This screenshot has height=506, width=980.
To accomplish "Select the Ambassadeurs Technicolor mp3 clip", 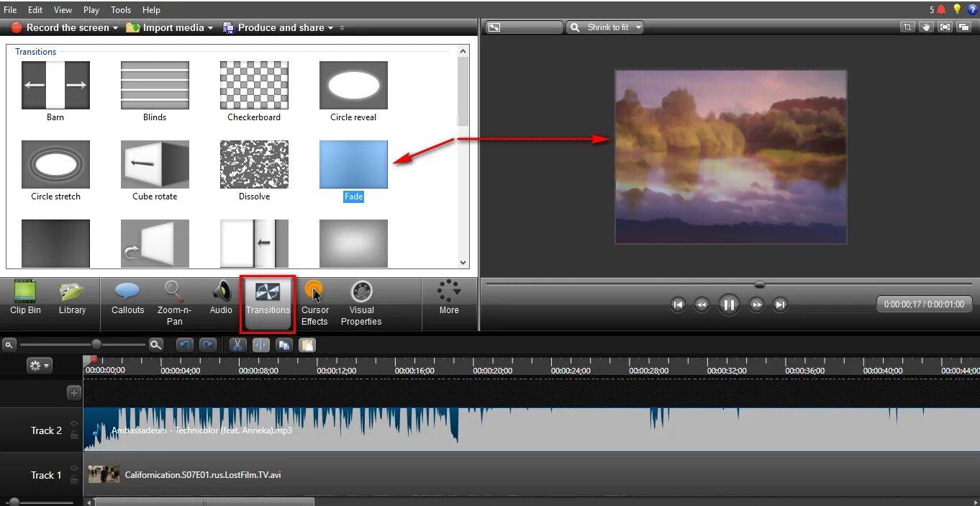I will point(532,430).
